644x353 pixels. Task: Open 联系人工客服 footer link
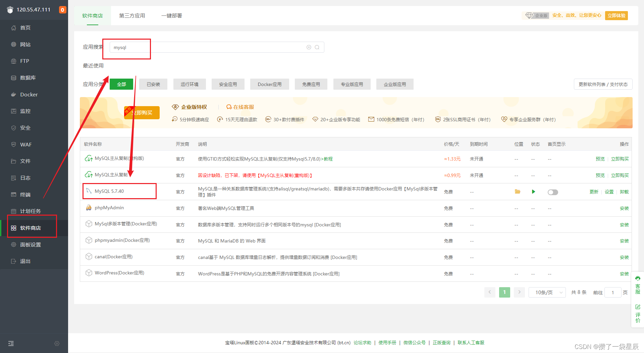coord(471,343)
